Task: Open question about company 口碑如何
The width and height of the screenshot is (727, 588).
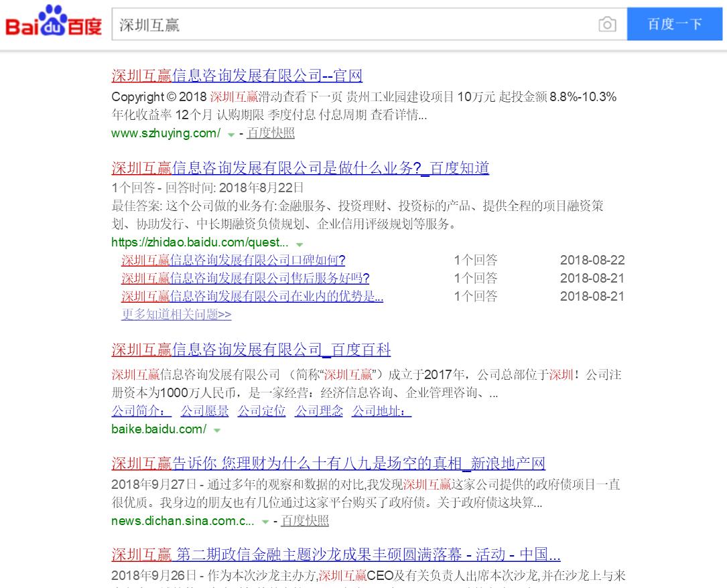Action: click(x=233, y=261)
